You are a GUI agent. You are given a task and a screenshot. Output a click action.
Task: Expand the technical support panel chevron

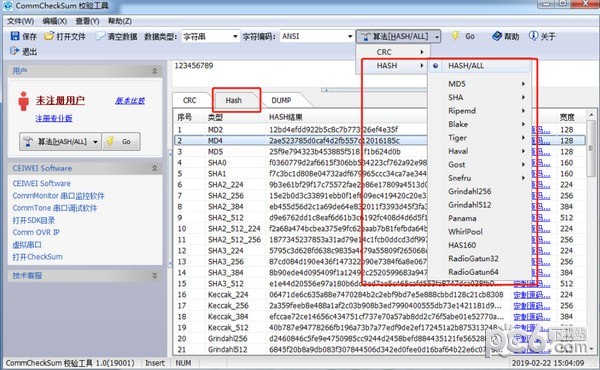click(155, 275)
